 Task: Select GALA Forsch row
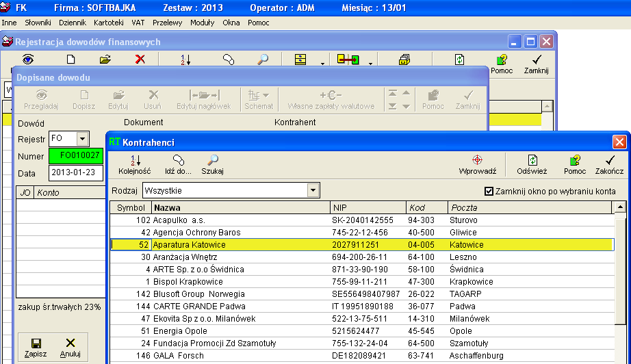pos(362,356)
